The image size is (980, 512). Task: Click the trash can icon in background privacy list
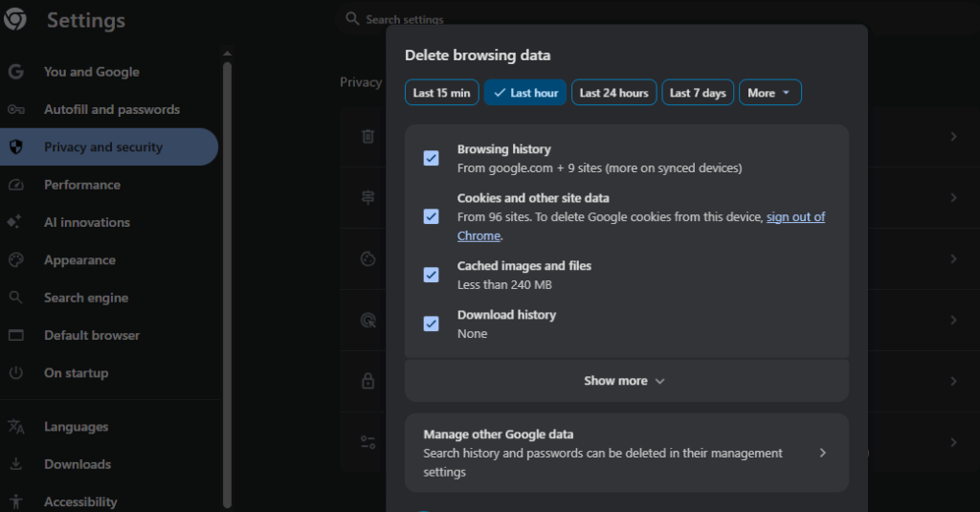coord(368,136)
